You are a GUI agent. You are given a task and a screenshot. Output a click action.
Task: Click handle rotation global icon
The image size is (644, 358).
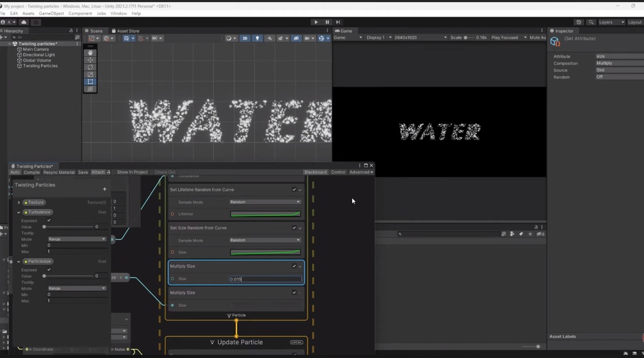[x=108, y=38]
